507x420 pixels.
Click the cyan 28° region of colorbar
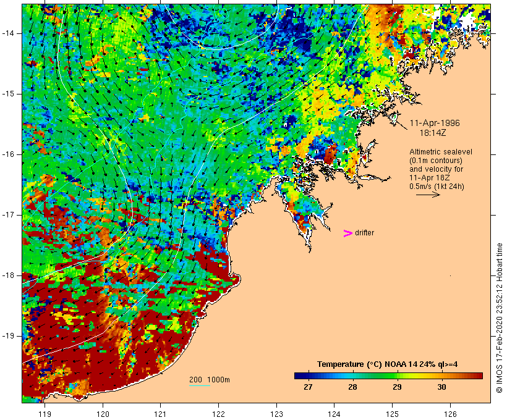pyautogui.click(x=352, y=376)
